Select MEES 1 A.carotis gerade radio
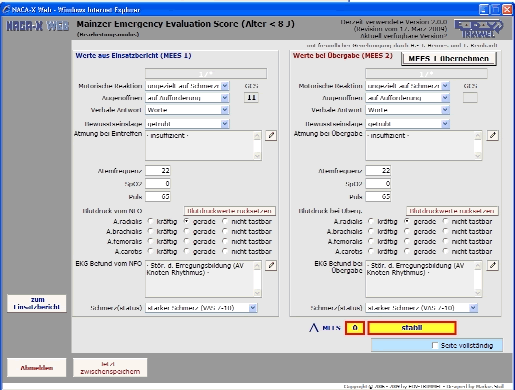Image resolution: width=515 pixels, height=390 pixels. coord(187,251)
